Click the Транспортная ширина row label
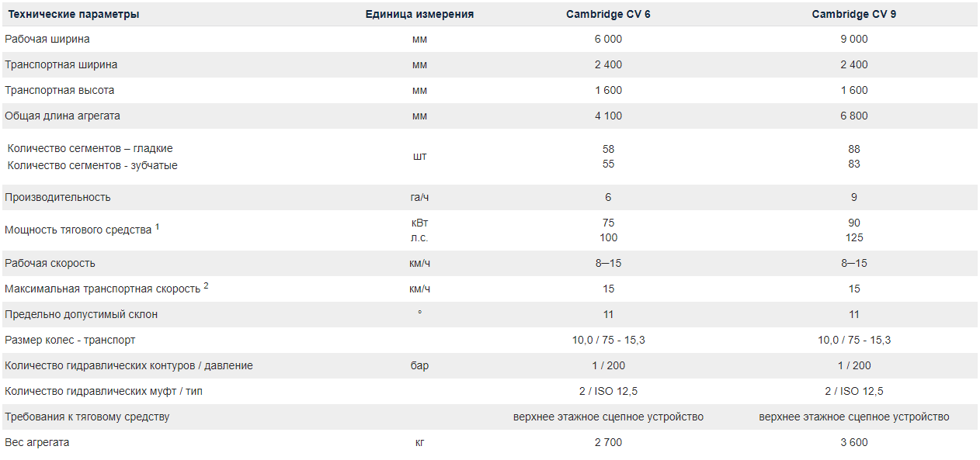Viewport: 980px width, 460px height. [61, 64]
